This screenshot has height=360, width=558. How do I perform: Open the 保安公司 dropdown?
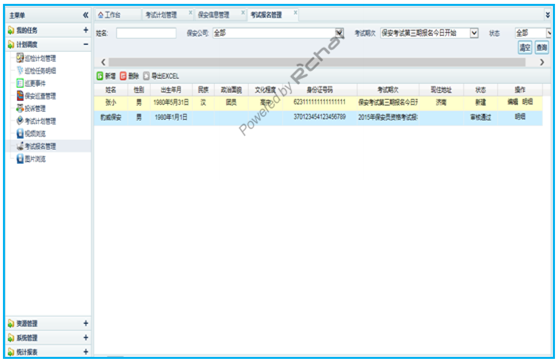[x=339, y=33]
